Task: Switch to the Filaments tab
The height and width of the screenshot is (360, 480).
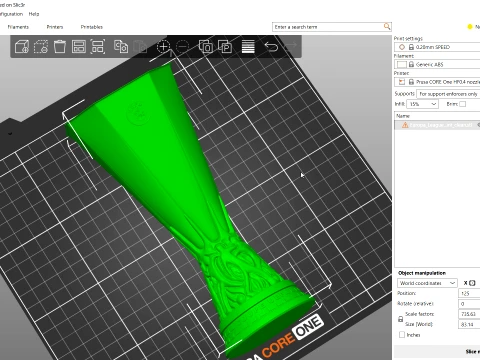Action: tap(18, 27)
